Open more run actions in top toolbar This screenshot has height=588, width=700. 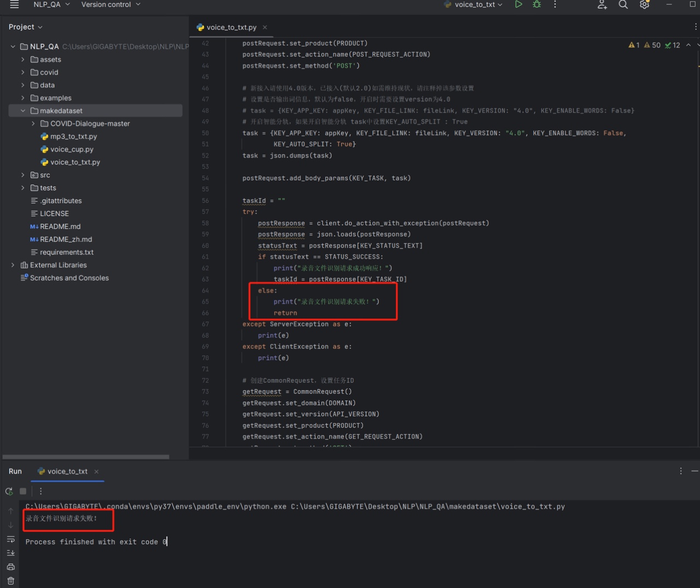[555, 4]
